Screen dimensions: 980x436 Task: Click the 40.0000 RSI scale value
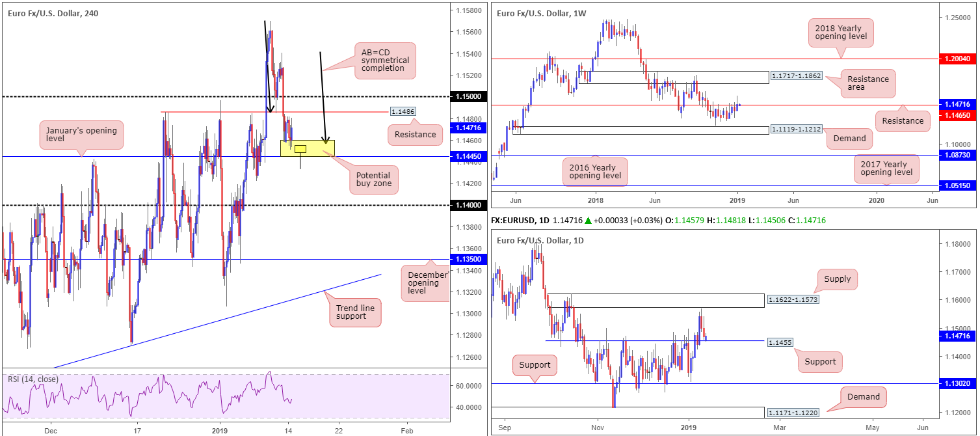468,407
